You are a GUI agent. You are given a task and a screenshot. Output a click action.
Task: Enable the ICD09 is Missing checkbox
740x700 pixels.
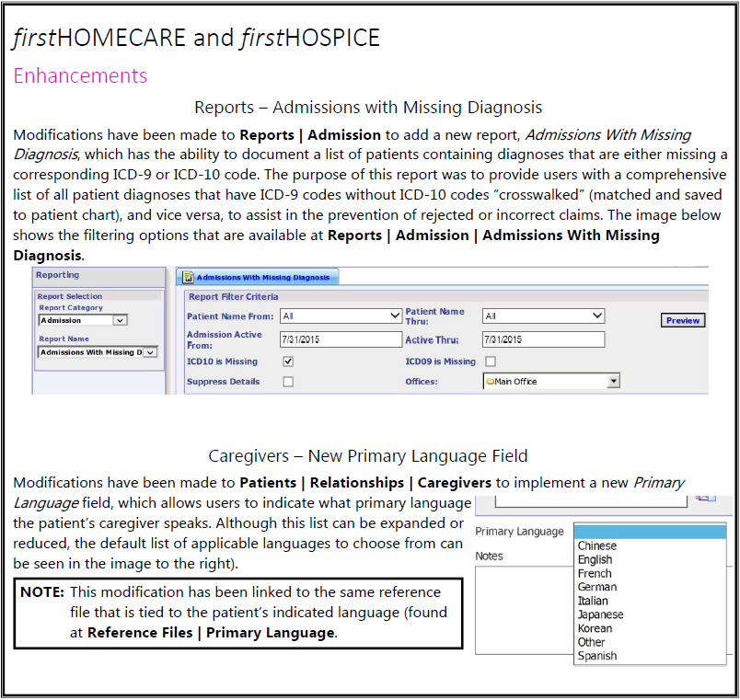(491, 361)
